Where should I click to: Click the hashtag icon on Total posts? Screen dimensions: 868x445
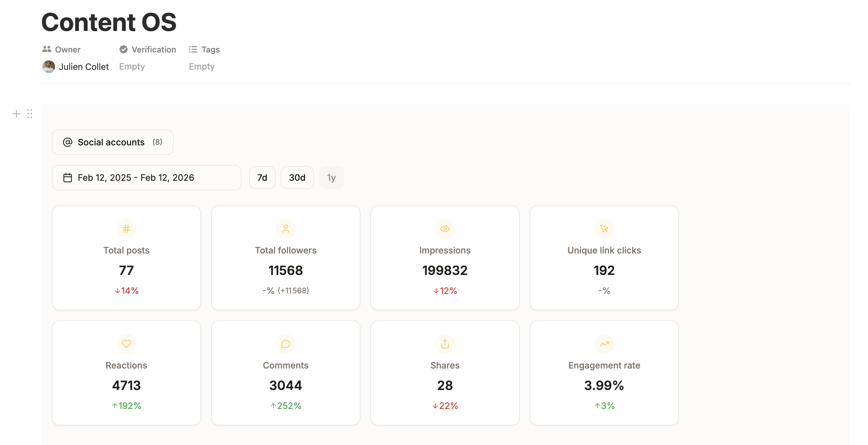point(126,229)
